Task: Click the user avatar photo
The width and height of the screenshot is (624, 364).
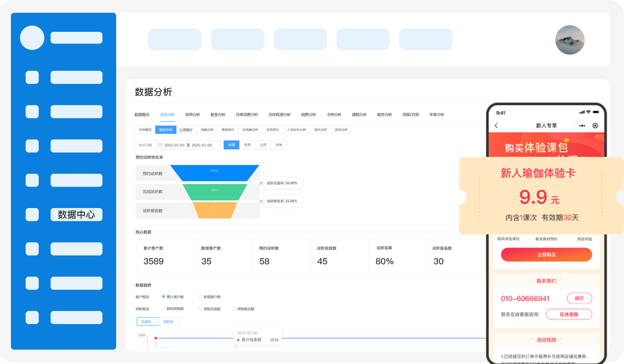Action: [x=570, y=40]
